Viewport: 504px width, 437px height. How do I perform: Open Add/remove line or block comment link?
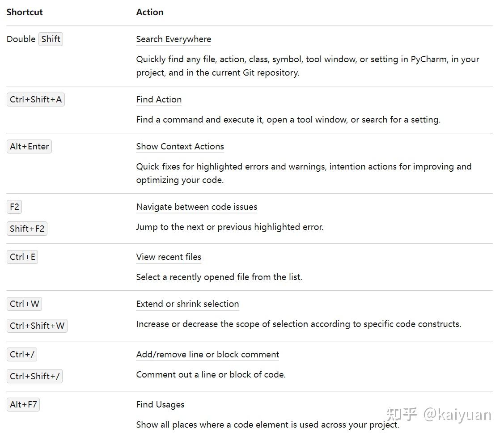208,355
